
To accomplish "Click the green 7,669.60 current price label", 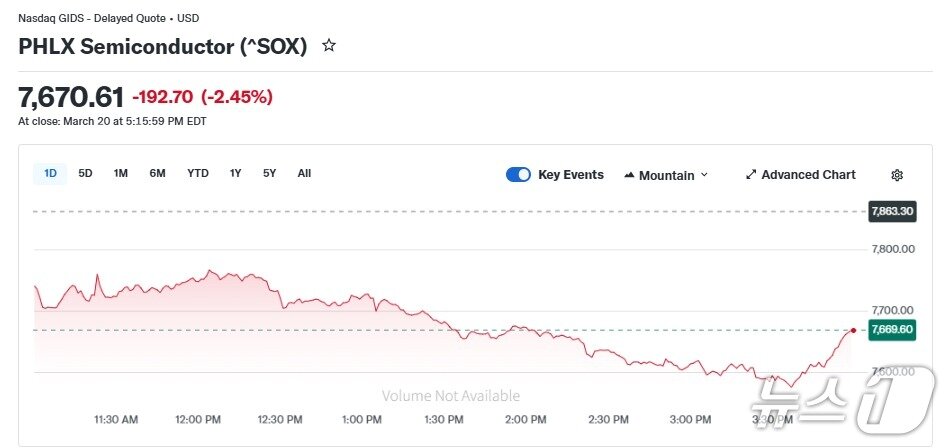I will 892,330.
